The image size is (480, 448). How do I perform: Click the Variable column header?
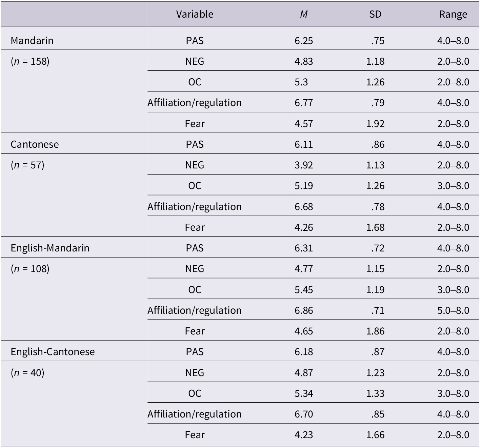click(195, 14)
